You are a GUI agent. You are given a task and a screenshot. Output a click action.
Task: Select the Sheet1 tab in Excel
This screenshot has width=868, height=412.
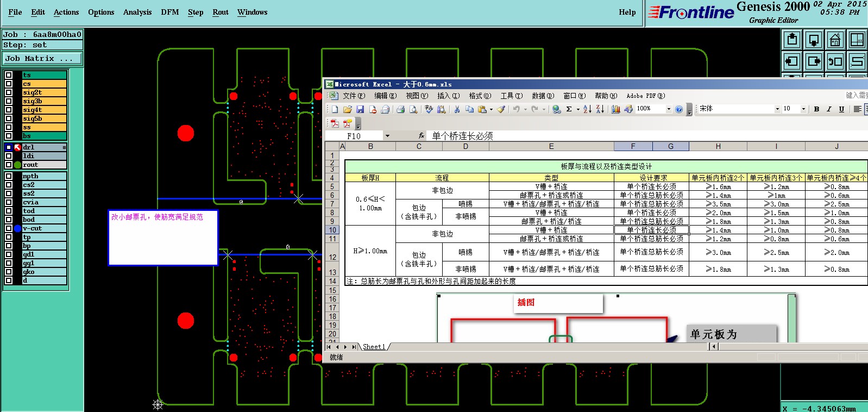coord(374,347)
